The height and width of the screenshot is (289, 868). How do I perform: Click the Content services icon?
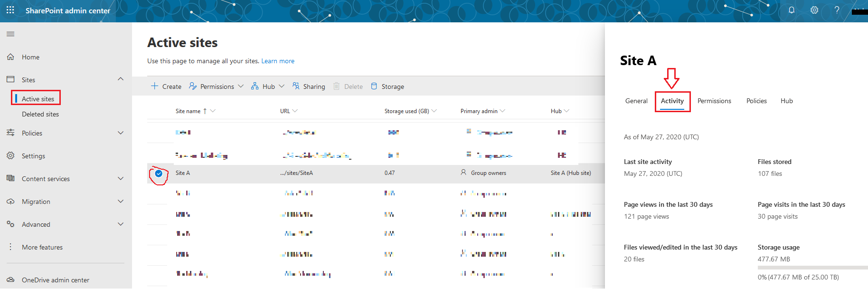coord(10,178)
